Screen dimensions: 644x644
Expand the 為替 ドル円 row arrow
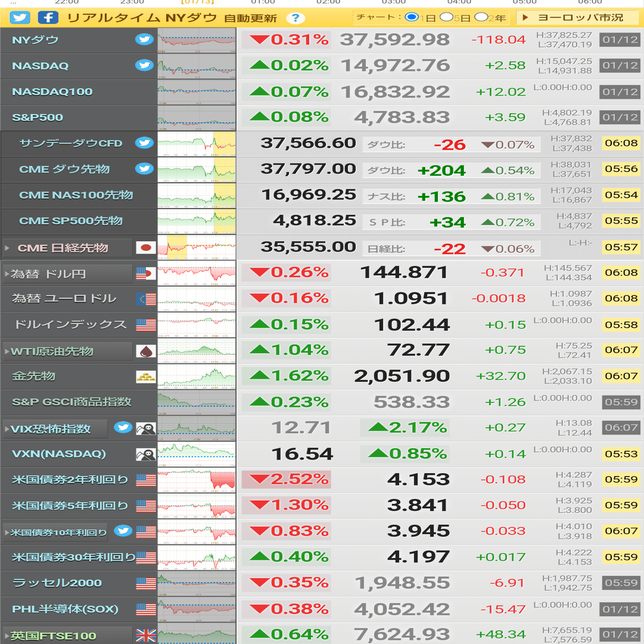point(7,273)
